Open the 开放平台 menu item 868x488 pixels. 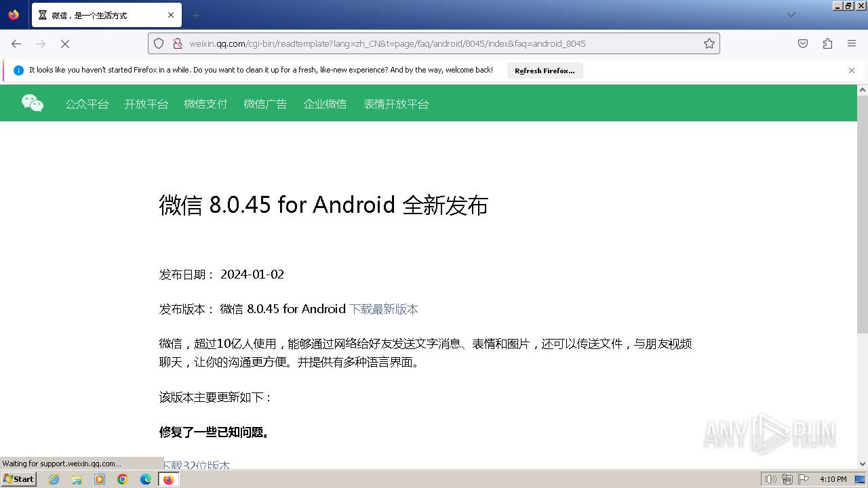point(146,104)
